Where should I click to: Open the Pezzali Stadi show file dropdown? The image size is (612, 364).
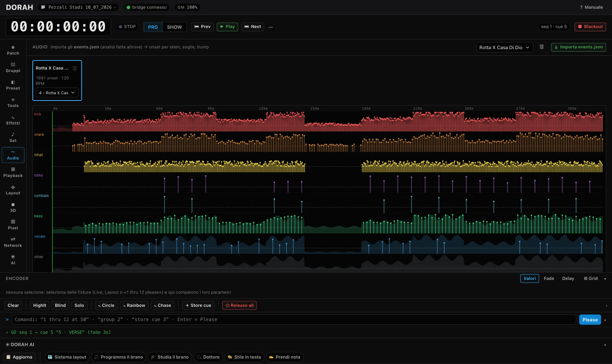click(78, 7)
